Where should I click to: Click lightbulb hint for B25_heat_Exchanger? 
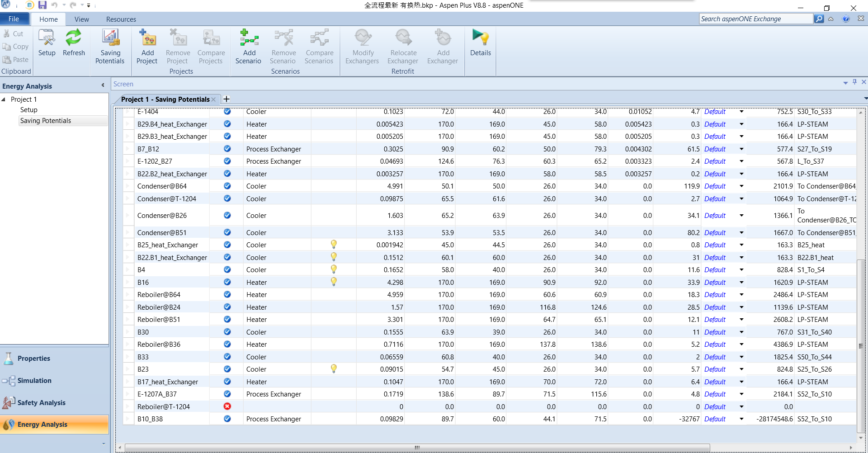point(334,245)
